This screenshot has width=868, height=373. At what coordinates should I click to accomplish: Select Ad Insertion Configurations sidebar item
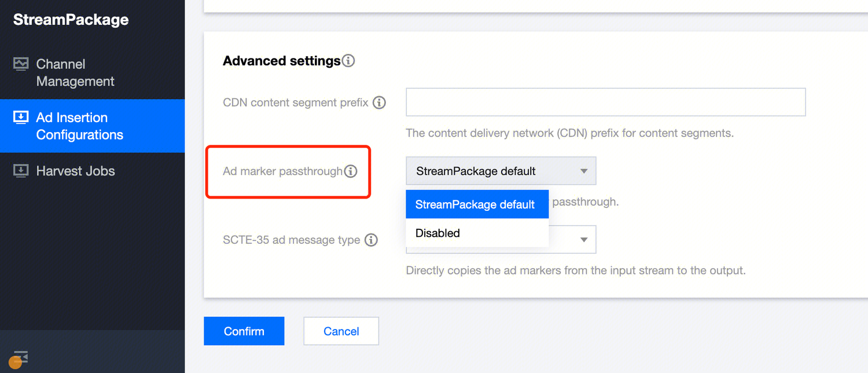click(x=79, y=126)
